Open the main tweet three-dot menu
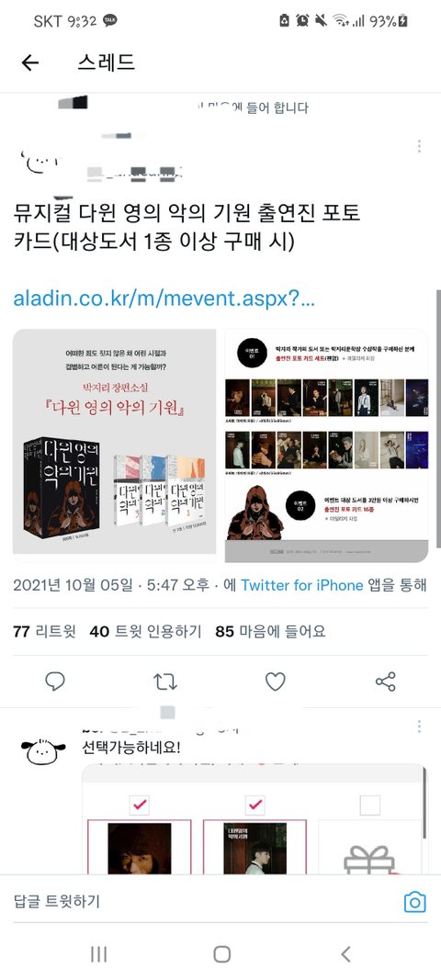441x980 pixels. 418,146
